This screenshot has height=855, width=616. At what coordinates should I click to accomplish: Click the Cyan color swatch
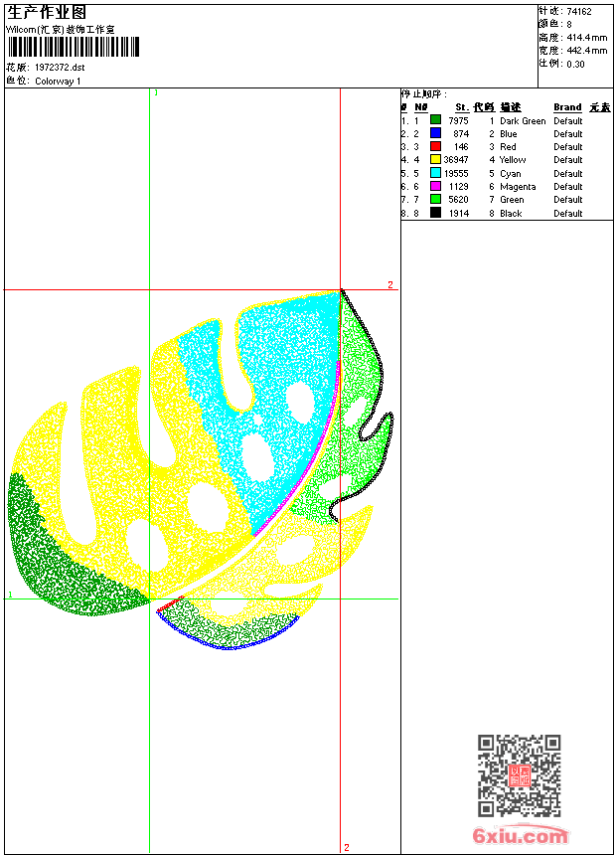coord(435,173)
